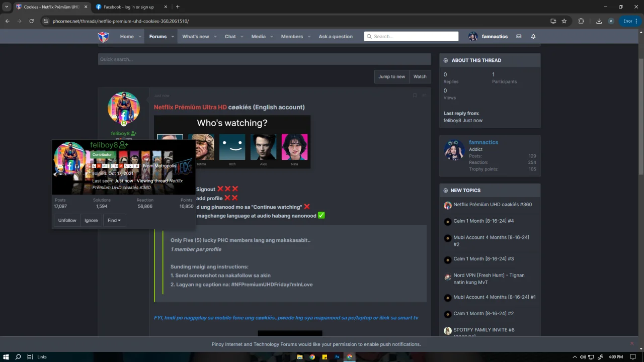Click the Quick search field
The width and height of the screenshot is (644, 362).
264,59
